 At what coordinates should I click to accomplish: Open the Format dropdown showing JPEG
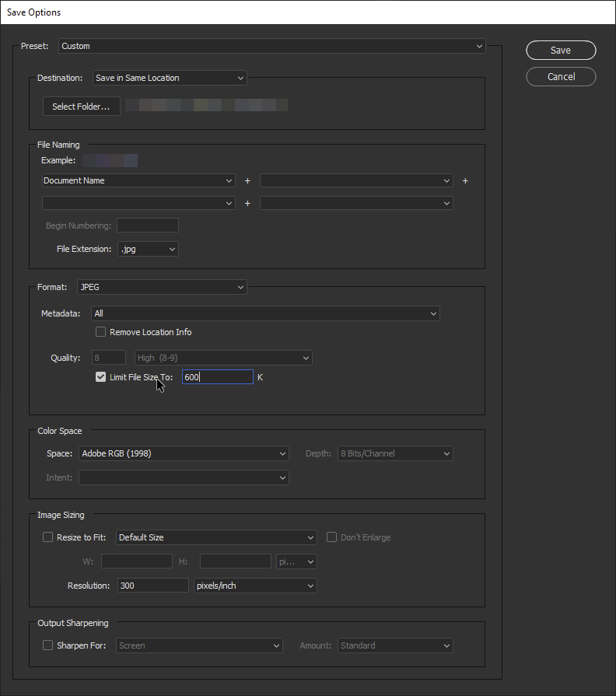click(162, 287)
